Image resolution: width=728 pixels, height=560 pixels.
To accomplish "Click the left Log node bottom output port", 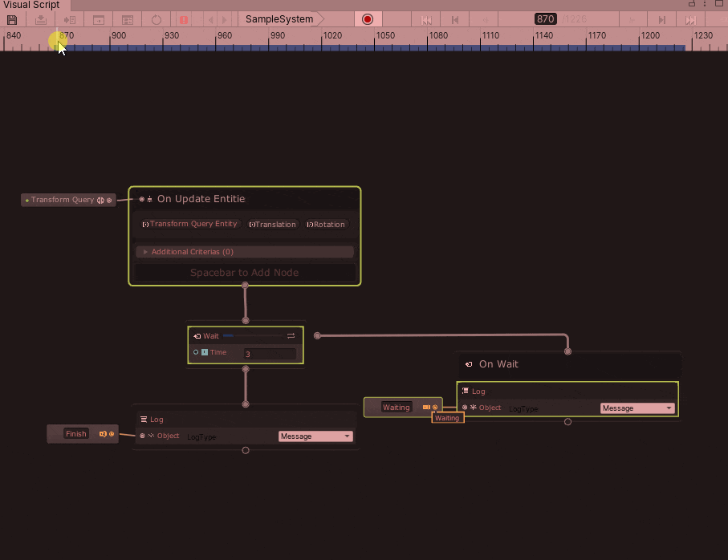I will (246, 450).
